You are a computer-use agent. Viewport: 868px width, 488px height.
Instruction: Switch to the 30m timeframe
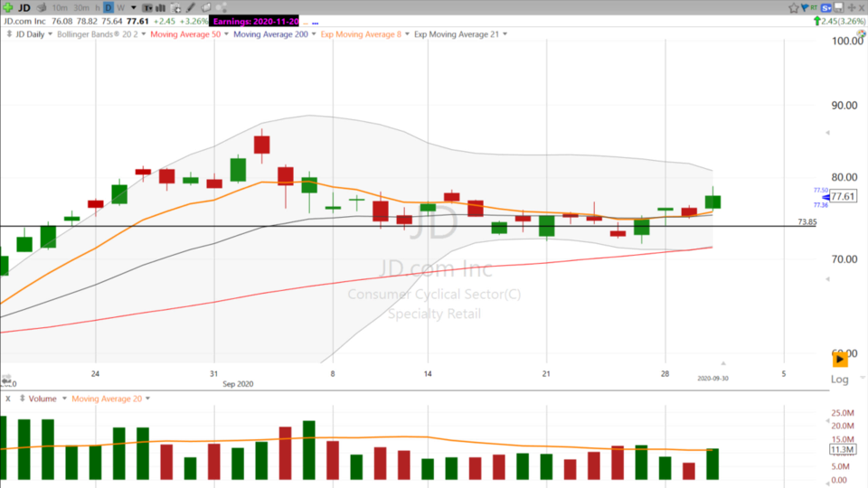click(81, 8)
